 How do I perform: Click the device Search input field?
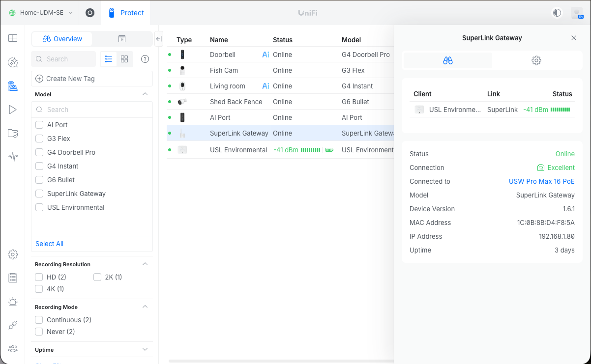[x=64, y=59]
